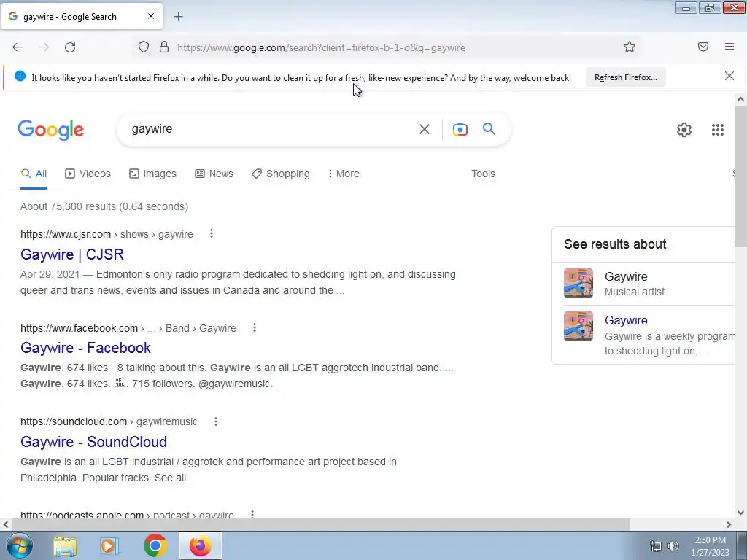Open options for the cjsr.com result
Viewport: 747px width, 560px height.
pos(211,233)
